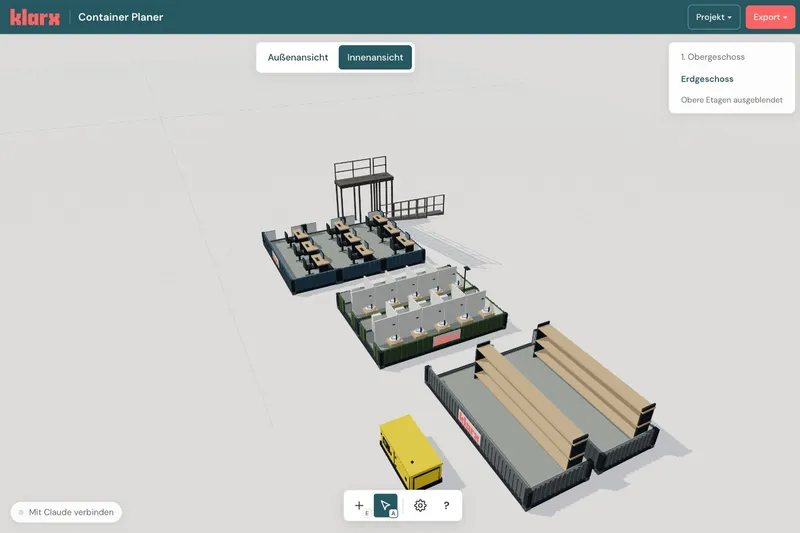Toggle Obere Etagen ausgeblendet option
Image resolution: width=800 pixels, height=533 pixels.
click(x=731, y=100)
